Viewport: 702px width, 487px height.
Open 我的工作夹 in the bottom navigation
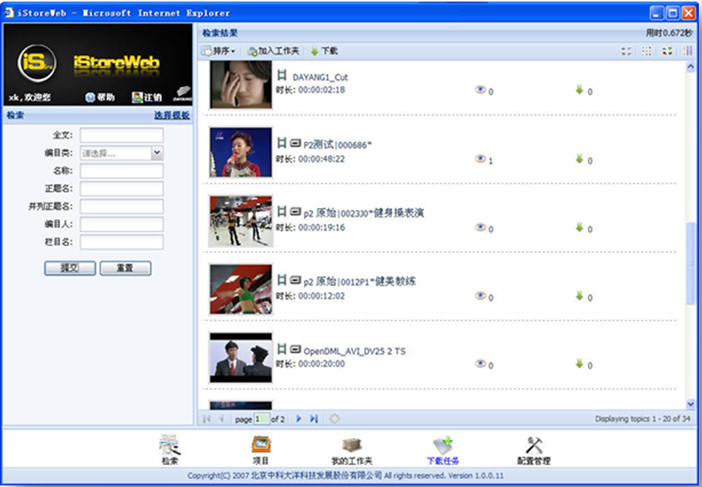click(352, 450)
